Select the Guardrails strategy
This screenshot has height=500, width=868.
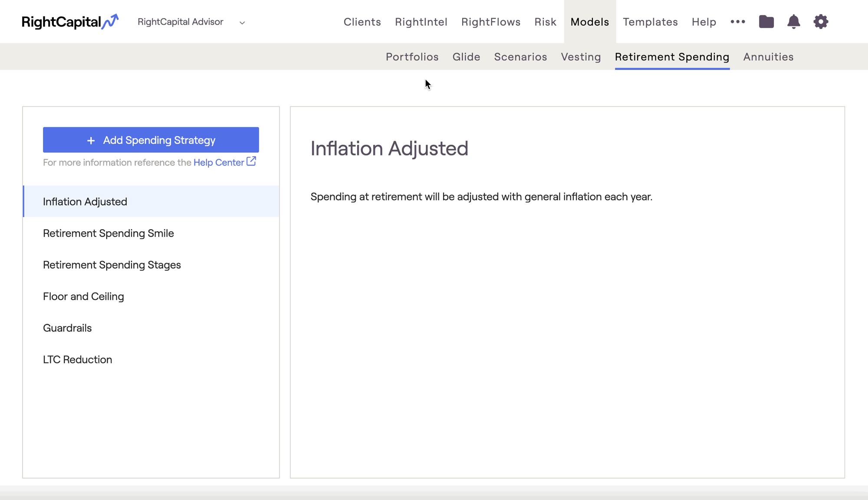[151, 328]
